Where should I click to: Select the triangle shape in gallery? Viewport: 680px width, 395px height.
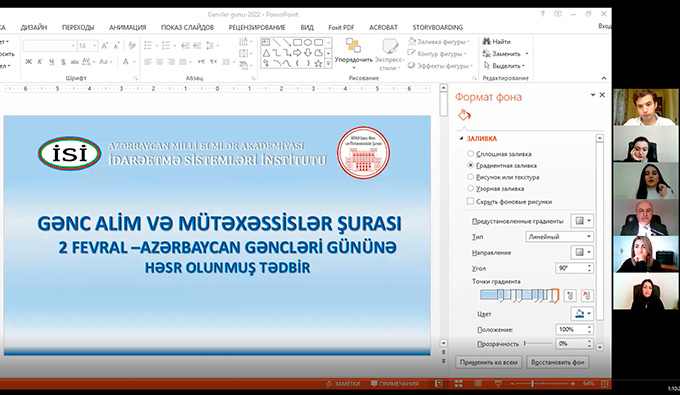(x=266, y=53)
